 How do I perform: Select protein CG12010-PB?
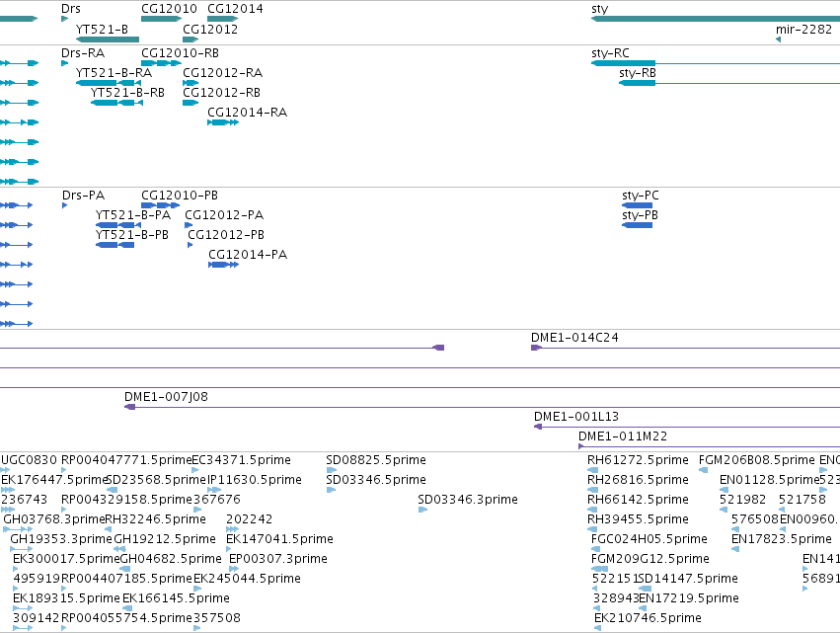point(161,205)
